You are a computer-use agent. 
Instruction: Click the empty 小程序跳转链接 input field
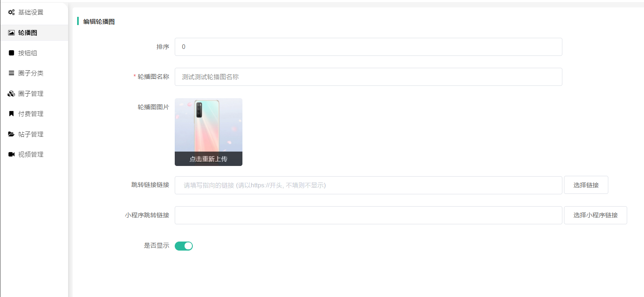click(x=368, y=215)
